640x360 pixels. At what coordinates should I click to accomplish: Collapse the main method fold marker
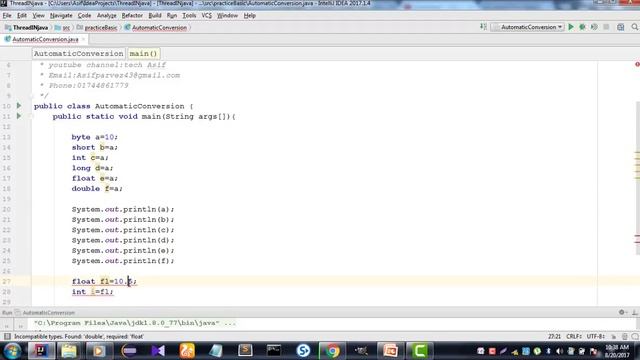[31, 116]
